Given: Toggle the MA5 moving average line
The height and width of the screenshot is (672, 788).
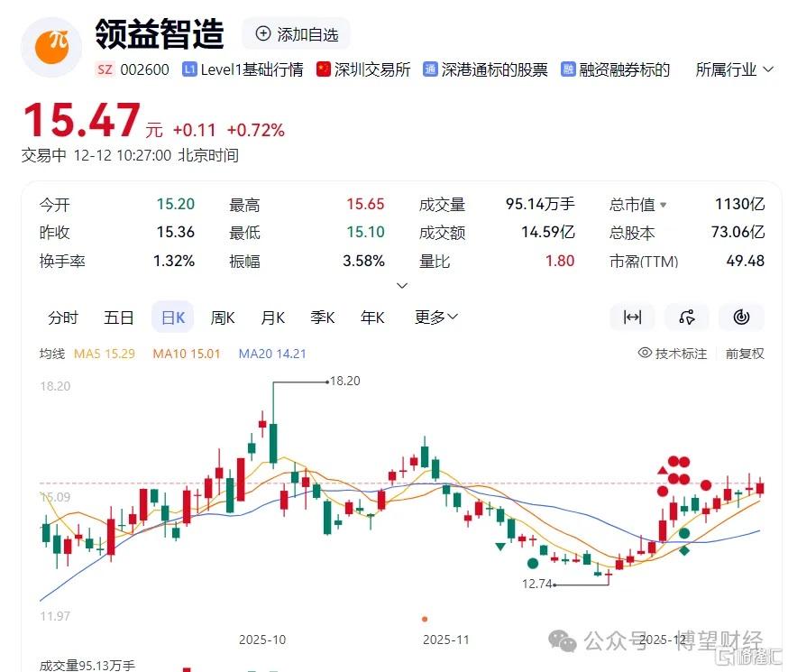Looking at the screenshot, I should tap(104, 354).
